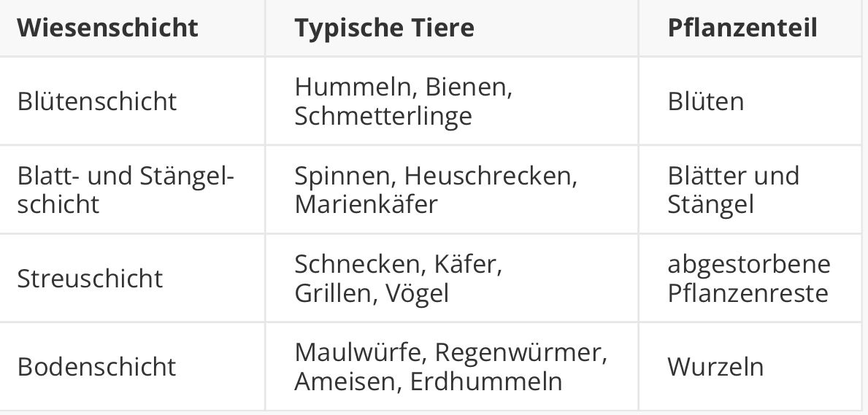Click the word Schmetterlinge
The height and width of the screenshot is (415, 868).
point(383,116)
